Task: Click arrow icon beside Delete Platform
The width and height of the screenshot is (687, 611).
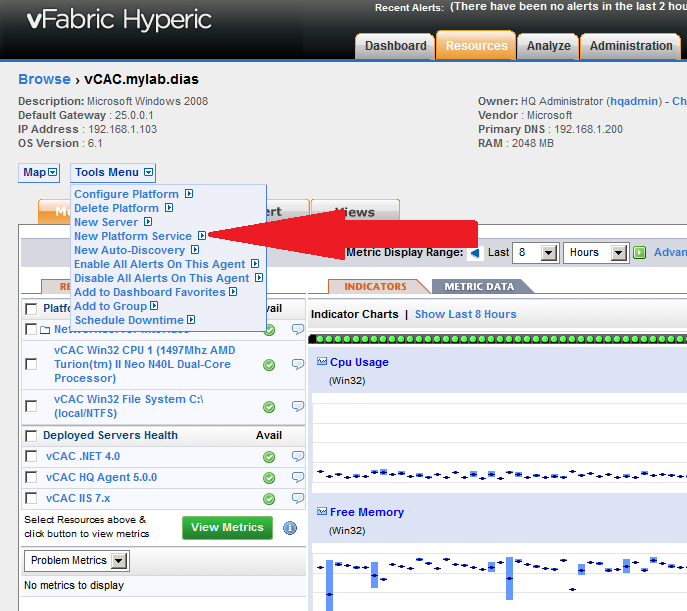Action: point(169,208)
